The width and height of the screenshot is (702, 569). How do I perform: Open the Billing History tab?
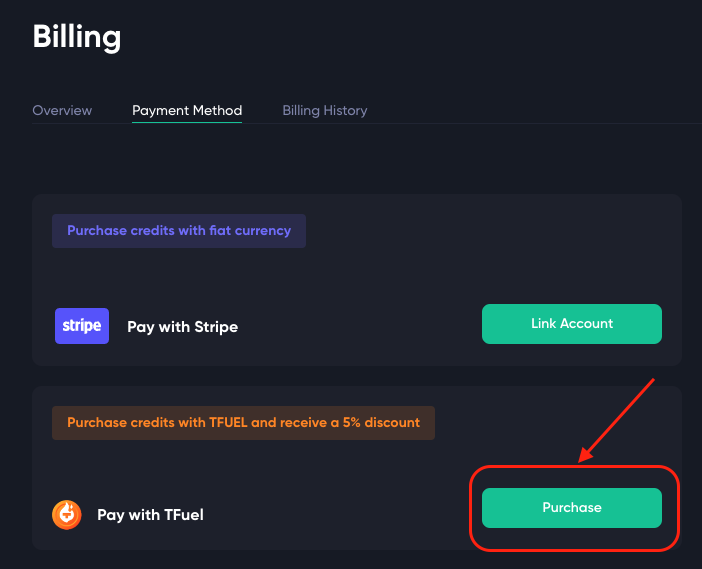[x=325, y=110]
